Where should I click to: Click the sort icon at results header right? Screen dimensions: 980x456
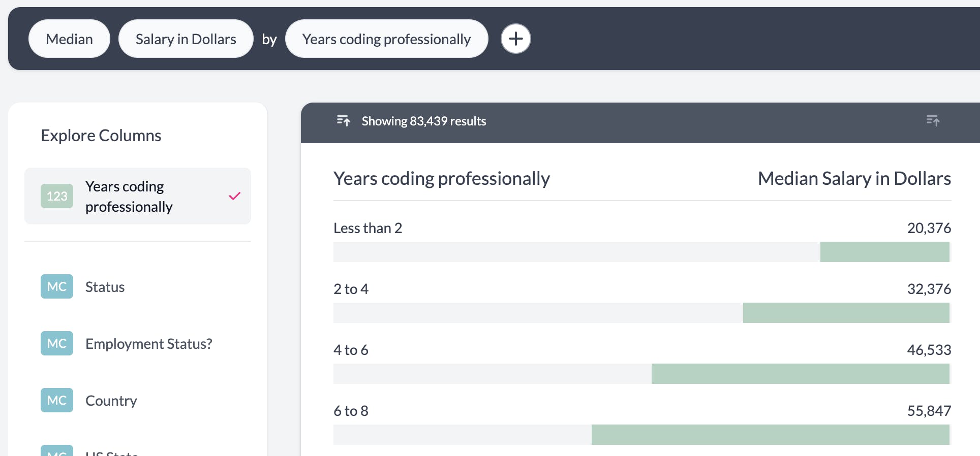pos(933,121)
